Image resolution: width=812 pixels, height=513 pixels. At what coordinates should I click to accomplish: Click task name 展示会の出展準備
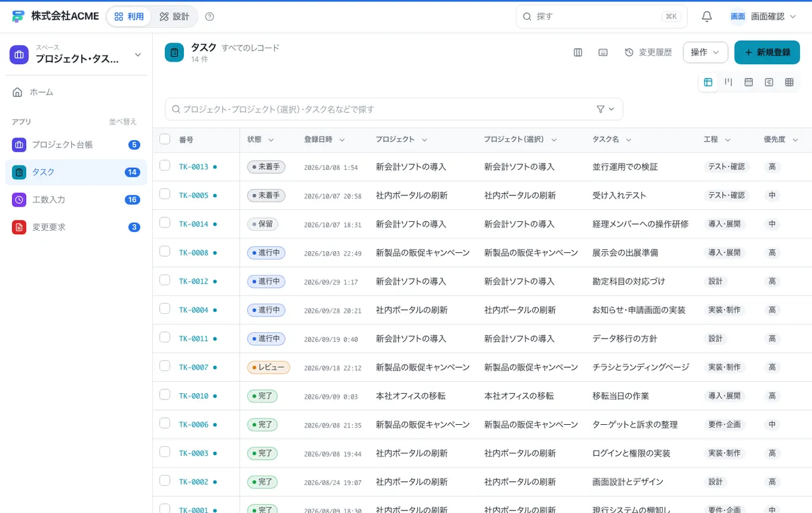pyautogui.click(x=625, y=252)
